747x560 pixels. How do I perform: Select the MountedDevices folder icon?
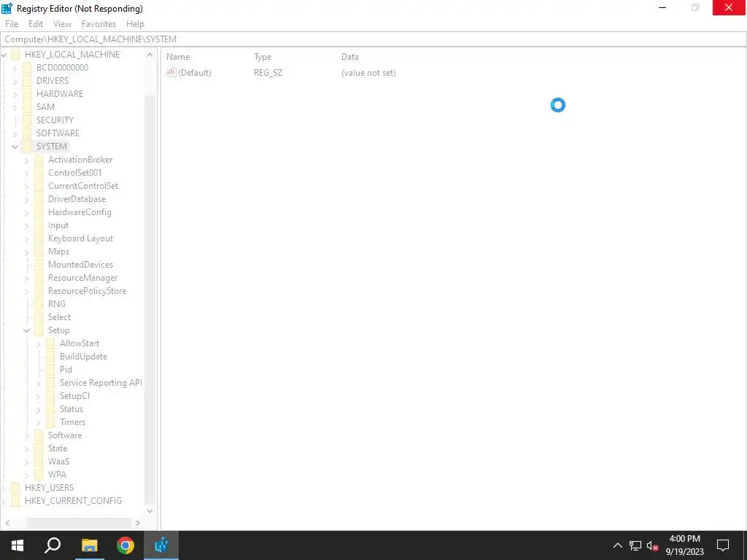point(39,264)
